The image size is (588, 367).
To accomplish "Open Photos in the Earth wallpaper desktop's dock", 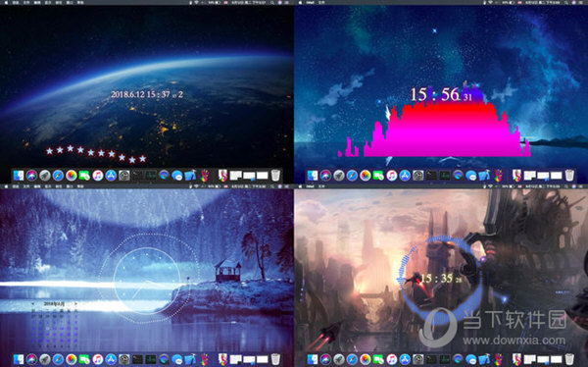I will click(71, 176).
